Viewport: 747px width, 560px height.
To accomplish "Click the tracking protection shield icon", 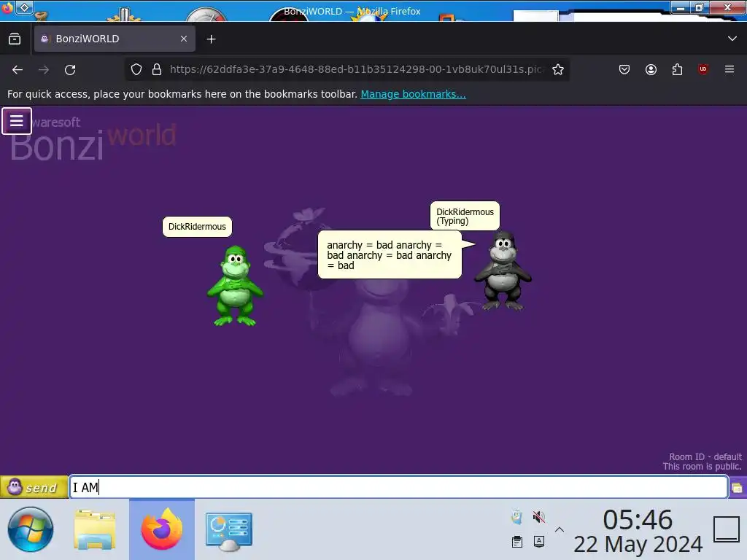I will 136,69.
